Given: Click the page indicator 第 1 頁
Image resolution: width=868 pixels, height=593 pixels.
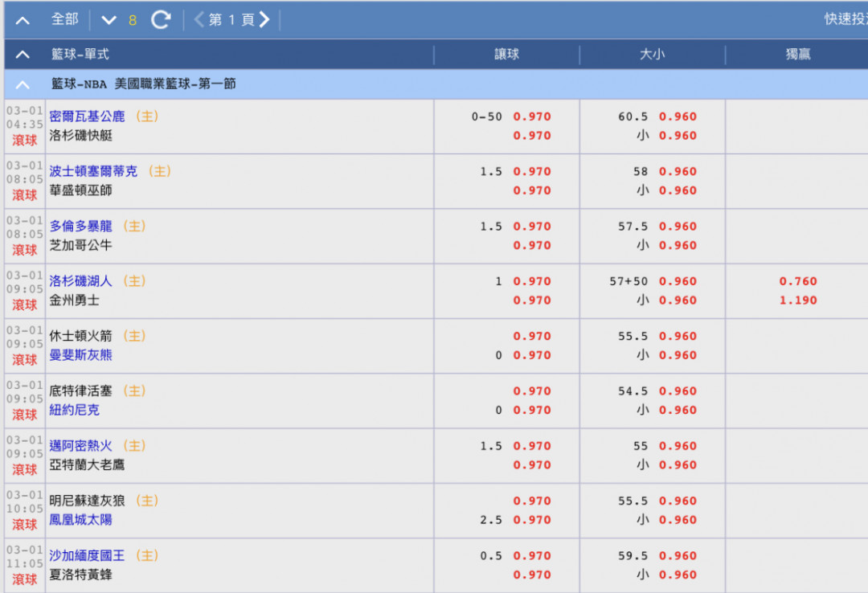Looking at the screenshot, I should tap(231, 20).
